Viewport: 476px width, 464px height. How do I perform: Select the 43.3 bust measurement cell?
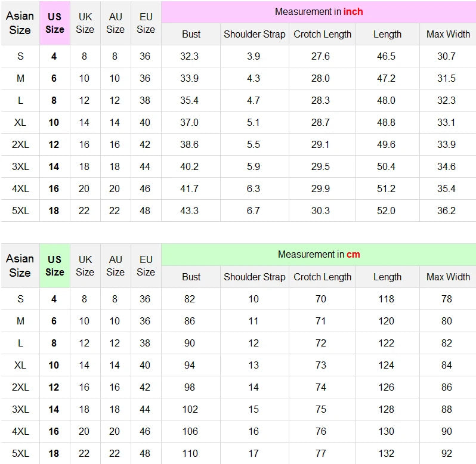189,211
